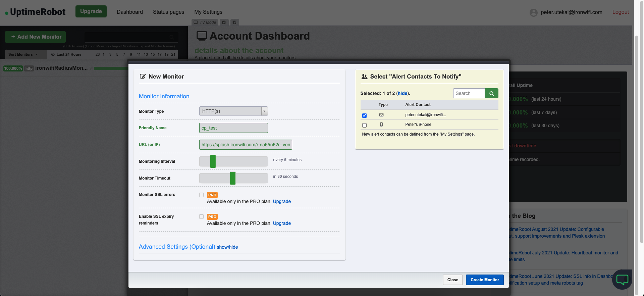The height and width of the screenshot is (296, 644).
Task: Click the Monitor Timeout slider handle
Action: pos(232,178)
